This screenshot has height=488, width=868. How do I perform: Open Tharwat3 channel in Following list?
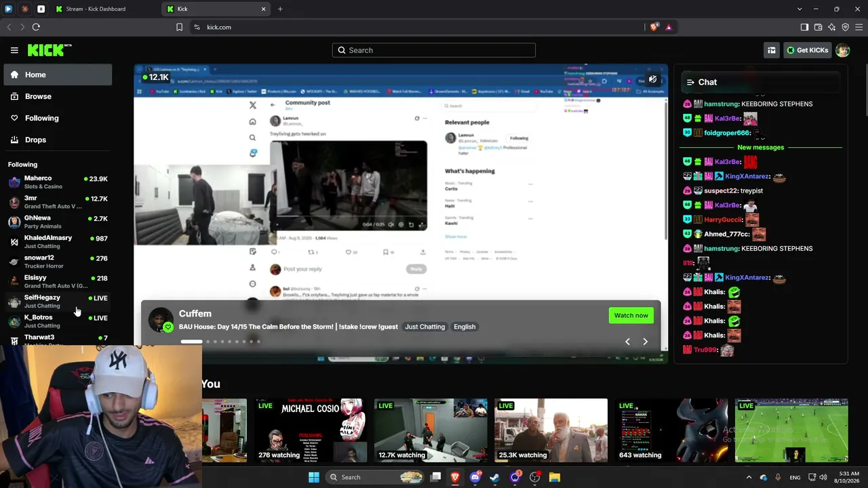[58, 340]
